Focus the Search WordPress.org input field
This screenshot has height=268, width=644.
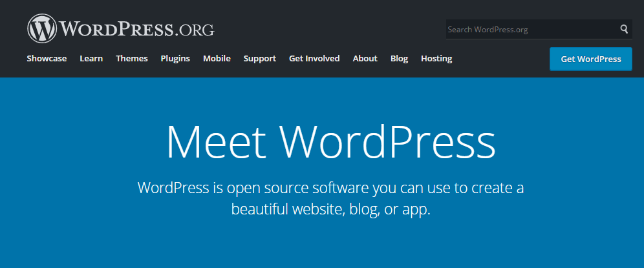click(x=530, y=29)
